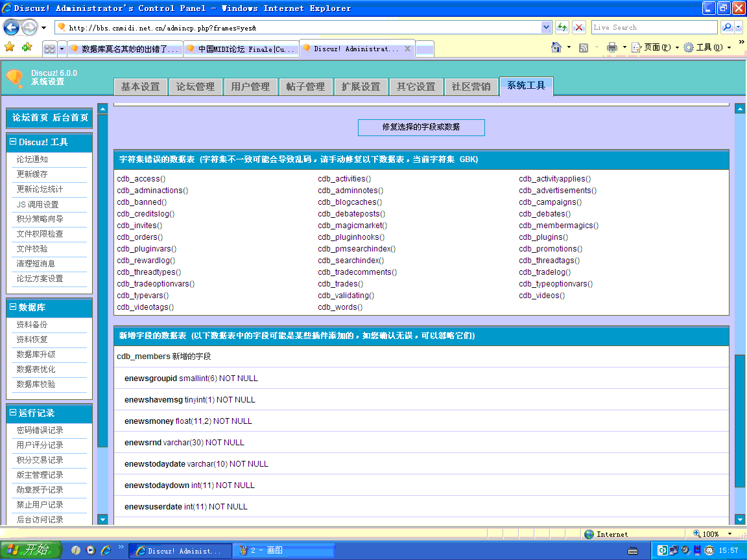Click the cdb_pmsearchindex() table entry
The image size is (747, 560).
pyautogui.click(x=357, y=249)
